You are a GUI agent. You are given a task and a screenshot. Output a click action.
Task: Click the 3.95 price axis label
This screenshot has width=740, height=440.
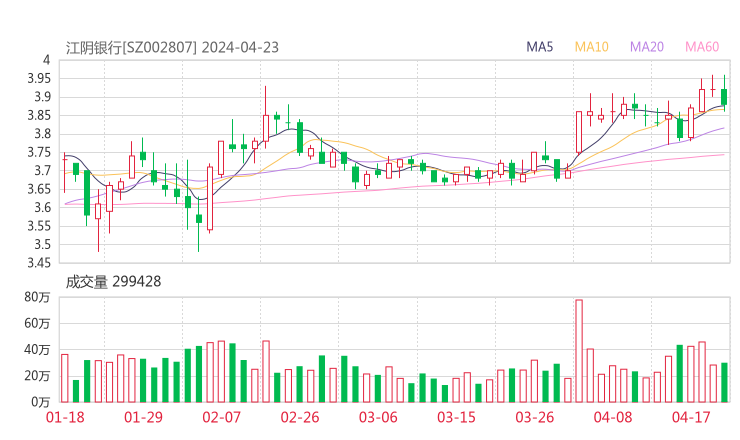[x=39, y=78]
